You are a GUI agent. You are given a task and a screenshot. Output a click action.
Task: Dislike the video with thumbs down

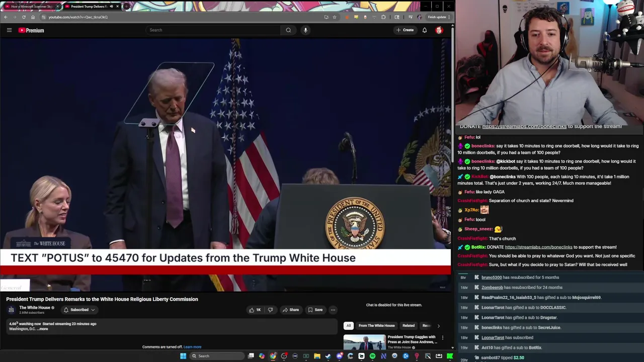pos(270,310)
